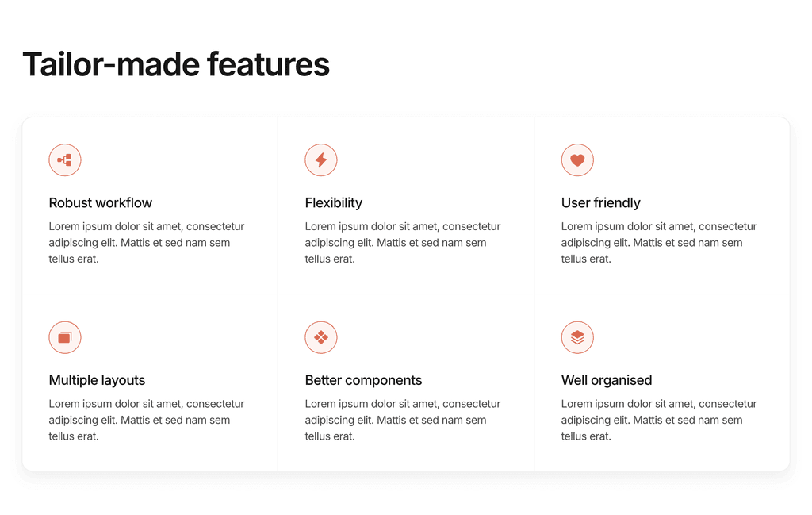Viewport: 812px width, 515px height.
Task: Select the diamond grid Better components icon
Action: (x=321, y=337)
